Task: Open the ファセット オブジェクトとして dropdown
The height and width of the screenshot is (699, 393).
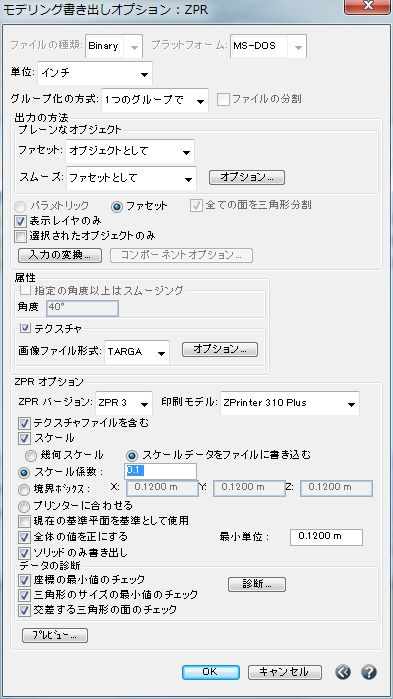Action: coord(130,151)
